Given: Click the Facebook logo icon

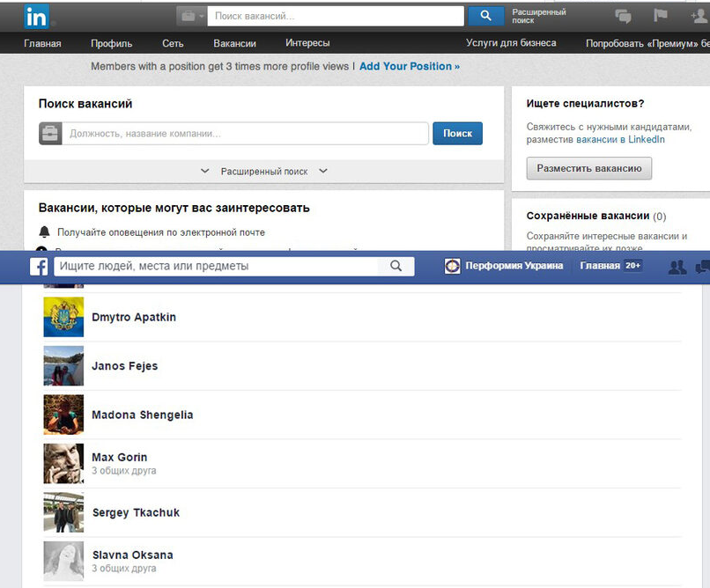Looking at the screenshot, I should coord(39,266).
